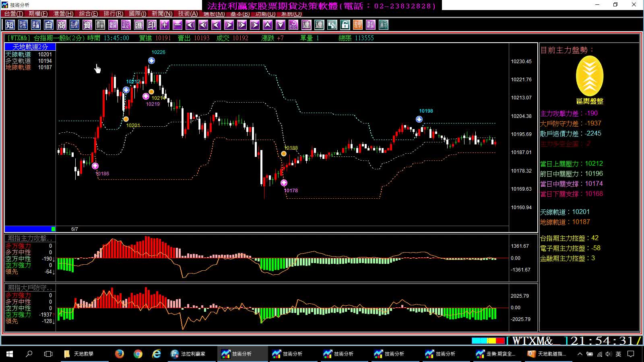Open Firefox from the Windows taskbar
Viewport: 644px width, 362px height.
(120, 354)
